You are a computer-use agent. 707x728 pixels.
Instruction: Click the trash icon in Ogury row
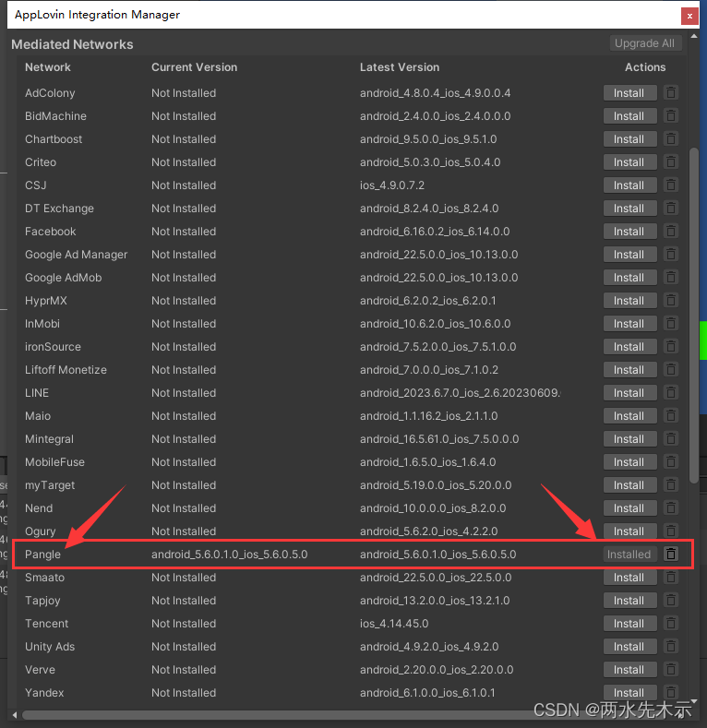671,531
